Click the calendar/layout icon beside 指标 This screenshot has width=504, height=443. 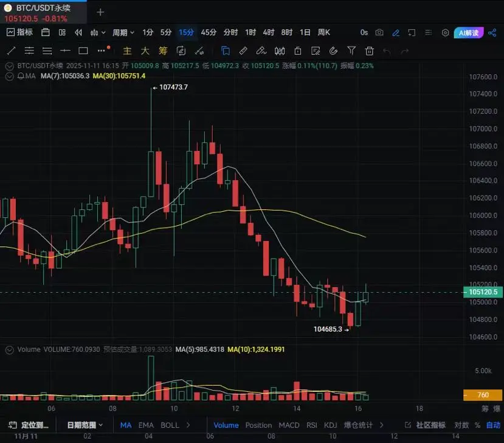pos(46,32)
